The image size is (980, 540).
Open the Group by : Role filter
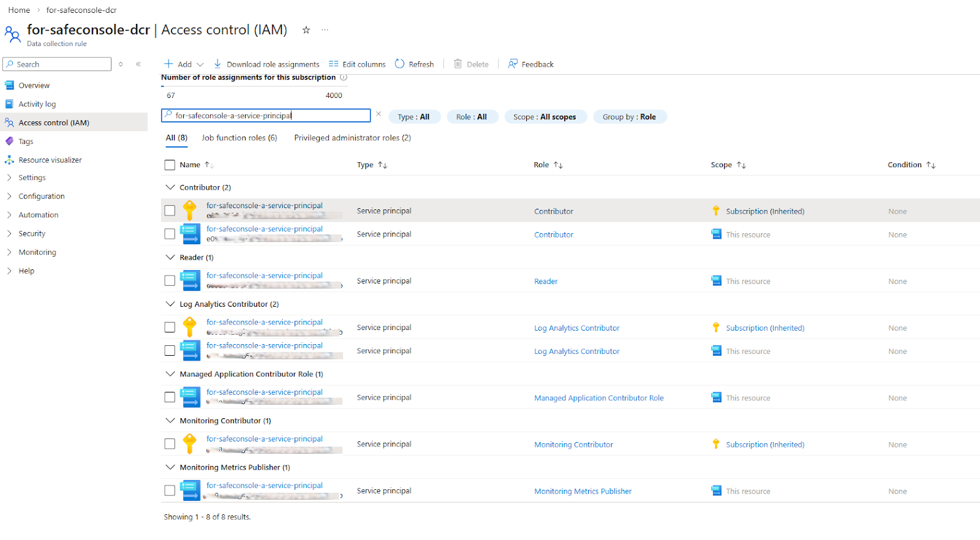[630, 117]
